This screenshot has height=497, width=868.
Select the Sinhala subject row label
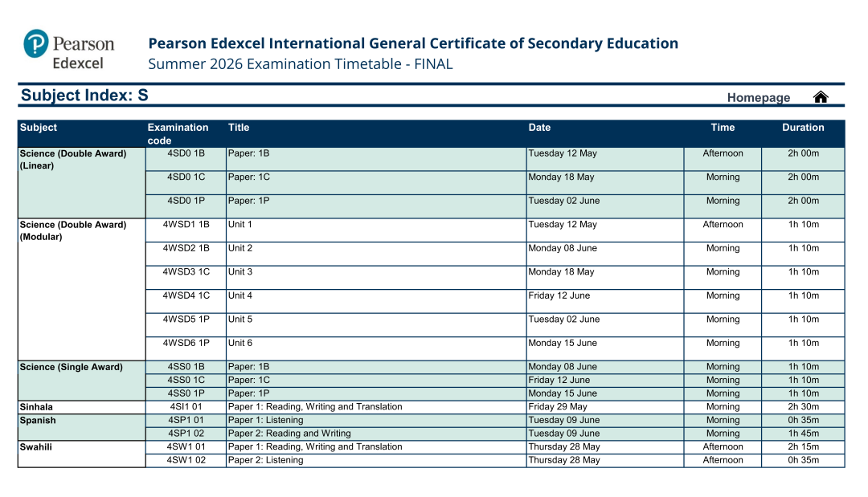36,407
